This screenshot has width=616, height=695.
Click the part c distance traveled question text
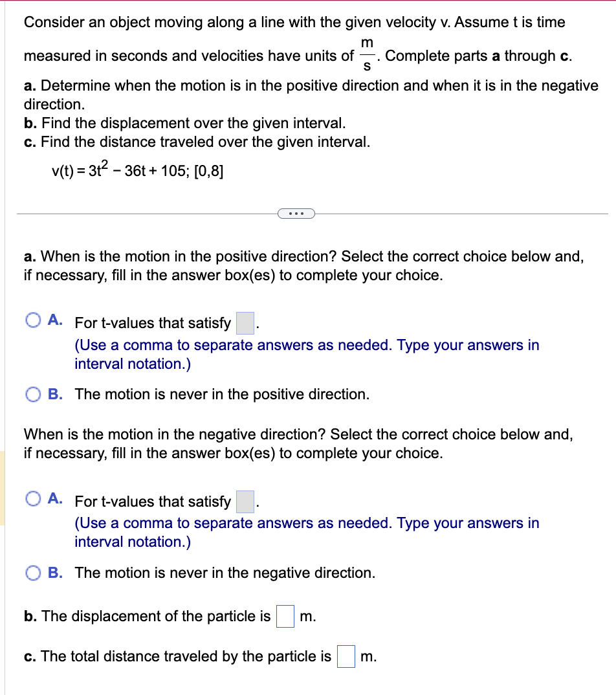click(175, 656)
